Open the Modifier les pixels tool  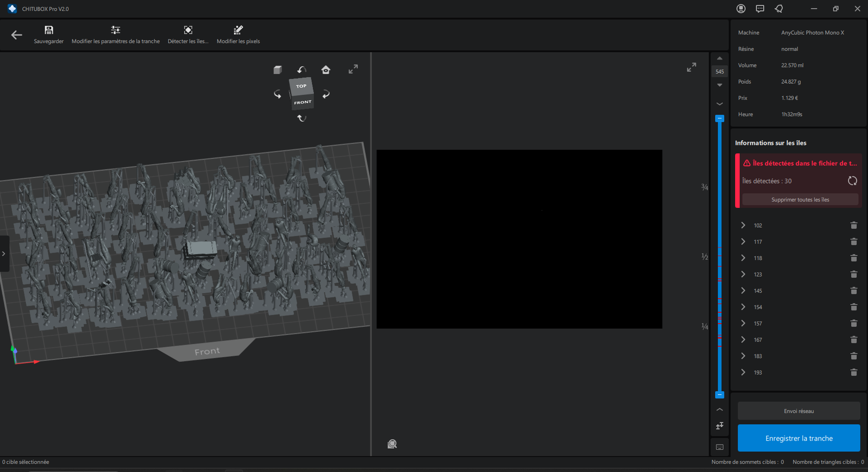click(x=238, y=35)
